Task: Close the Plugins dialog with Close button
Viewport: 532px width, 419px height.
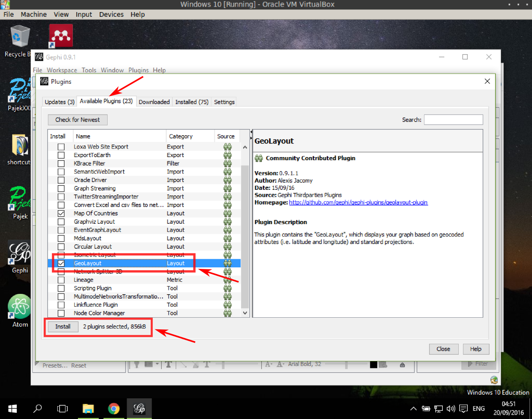Action: pyautogui.click(x=444, y=349)
